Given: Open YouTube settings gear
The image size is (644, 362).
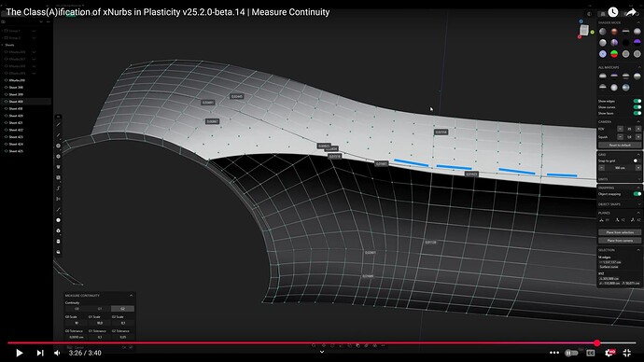Looking at the screenshot, I should pos(609,353).
